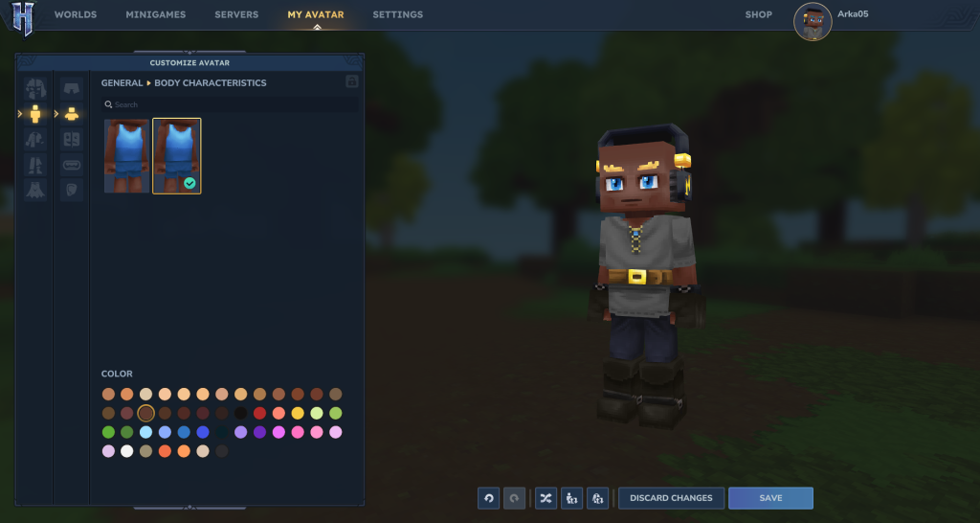Pick the bright green swatch starting third row
This screenshot has height=523, width=980.
[108, 432]
